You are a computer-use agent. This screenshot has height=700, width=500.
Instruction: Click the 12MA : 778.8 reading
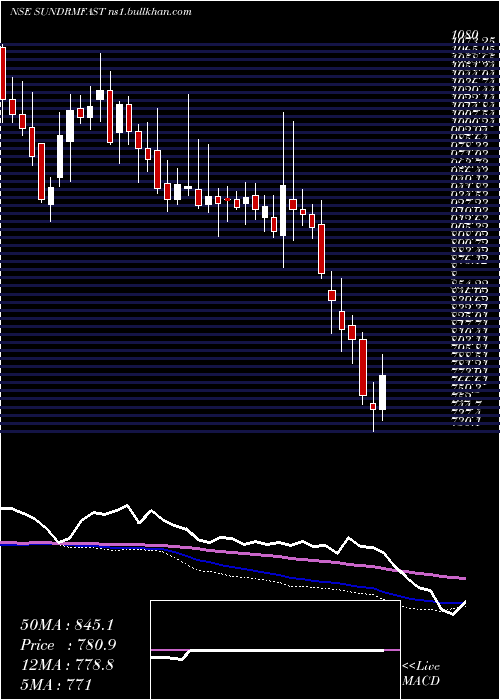[x=67, y=665]
